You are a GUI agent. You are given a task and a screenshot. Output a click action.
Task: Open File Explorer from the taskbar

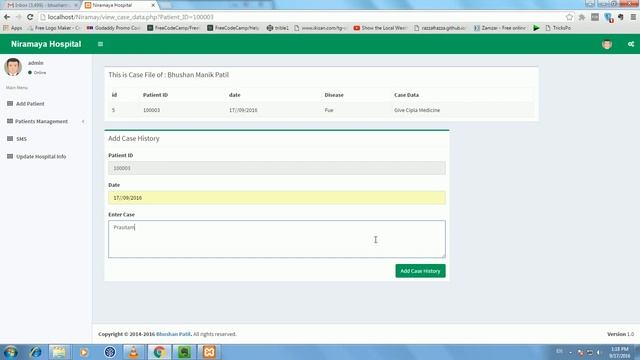59,352
